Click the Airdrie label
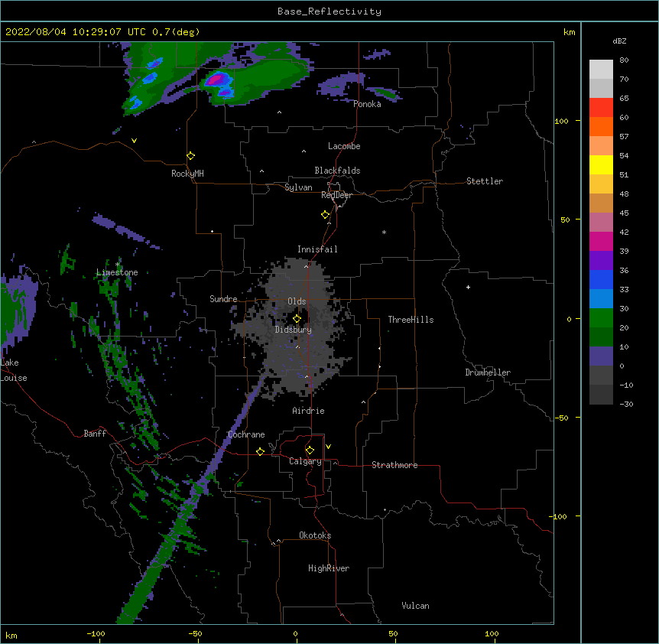The image size is (659, 644). (309, 411)
